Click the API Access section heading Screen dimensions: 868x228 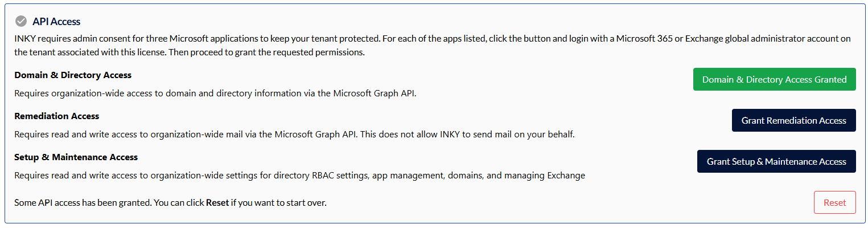coord(56,22)
